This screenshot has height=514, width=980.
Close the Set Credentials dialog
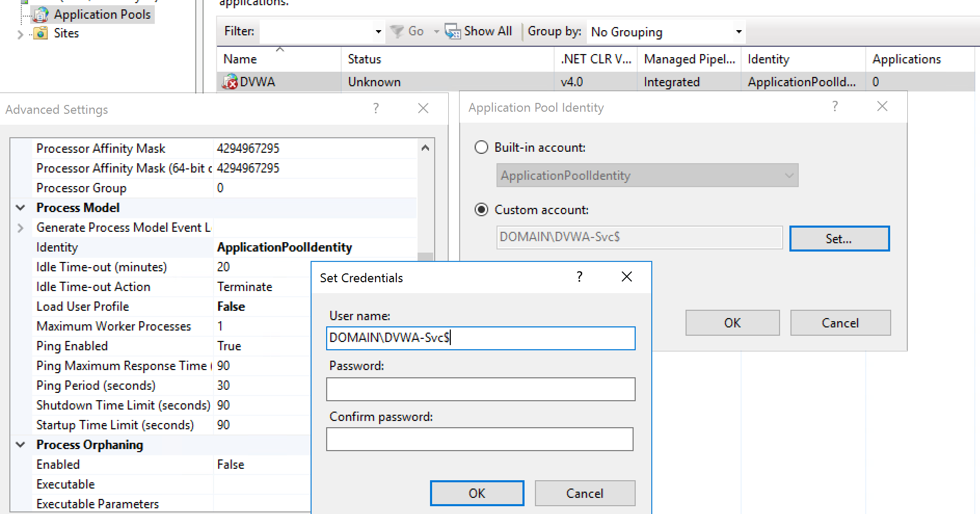[x=627, y=276]
